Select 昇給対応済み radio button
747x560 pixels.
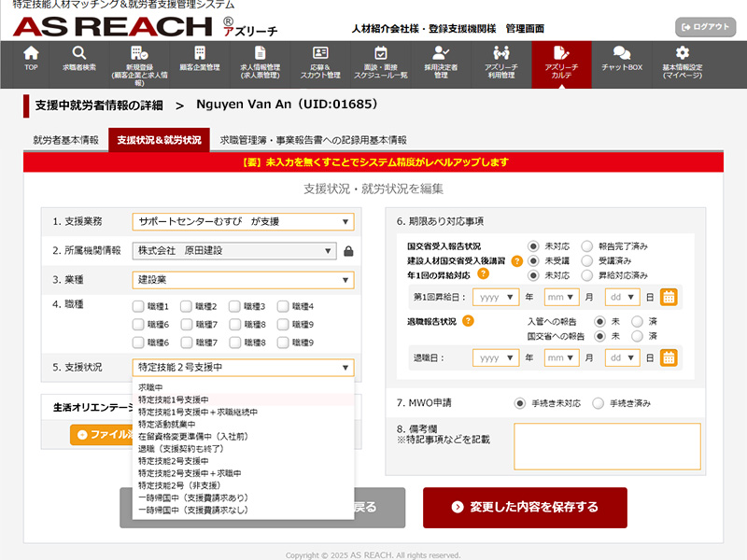coord(587,275)
